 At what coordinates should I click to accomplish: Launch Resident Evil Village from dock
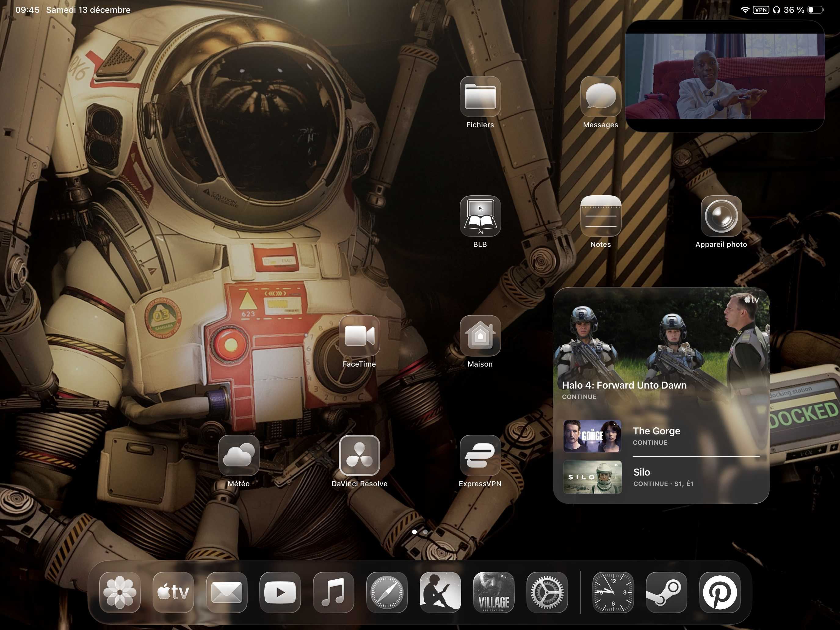(494, 592)
